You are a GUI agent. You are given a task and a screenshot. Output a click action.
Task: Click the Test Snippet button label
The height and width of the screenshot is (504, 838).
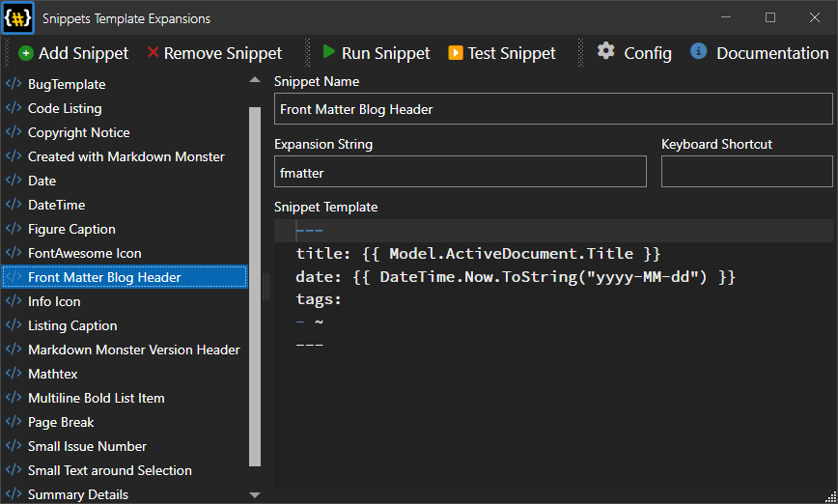click(x=512, y=53)
